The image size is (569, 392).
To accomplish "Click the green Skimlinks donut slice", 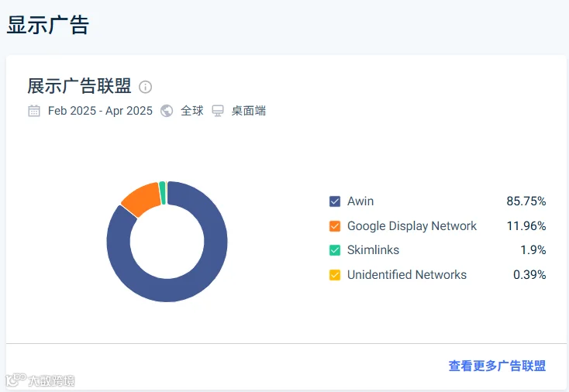I will (163, 193).
